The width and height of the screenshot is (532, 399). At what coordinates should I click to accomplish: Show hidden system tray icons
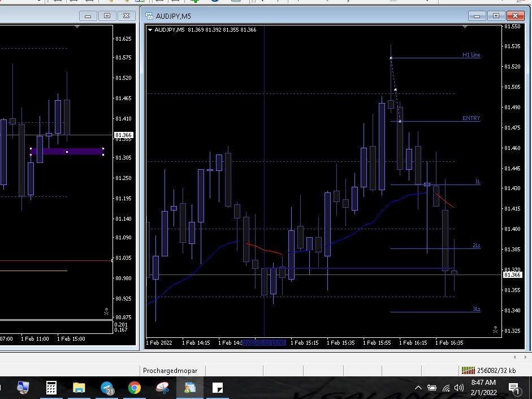(x=418, y=388)
